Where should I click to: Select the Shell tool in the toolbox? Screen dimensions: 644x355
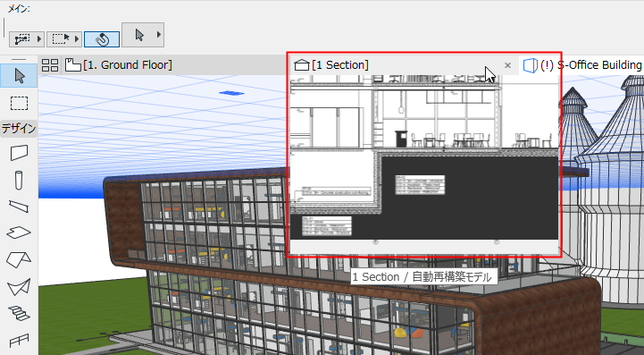coord(19,287)
